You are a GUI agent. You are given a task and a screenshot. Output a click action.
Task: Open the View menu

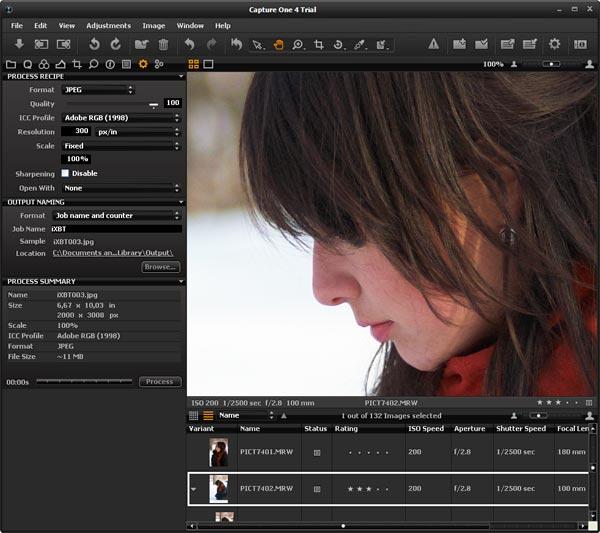click(x=67, y=26)
